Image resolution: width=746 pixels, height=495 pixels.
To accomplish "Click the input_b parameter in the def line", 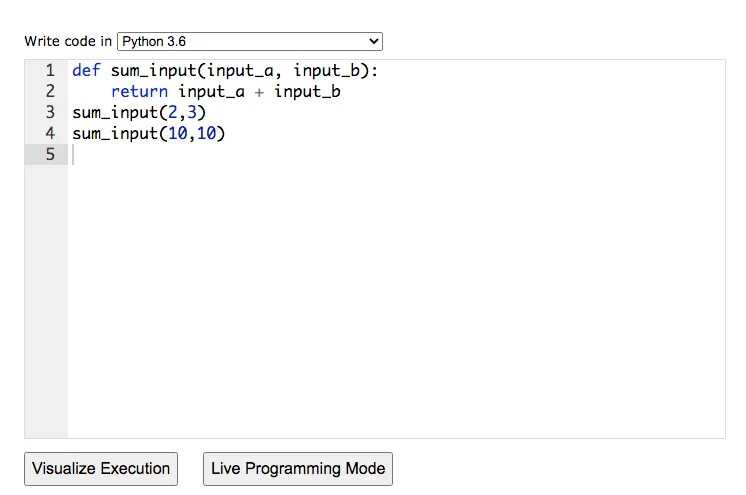I will (x=326, y=71).
